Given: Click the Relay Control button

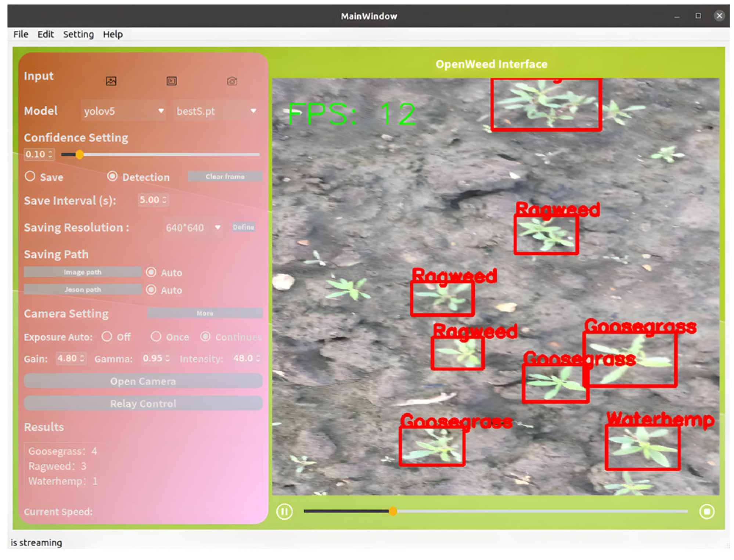Looking at the screenshot, I should click(x=143, y=404).
